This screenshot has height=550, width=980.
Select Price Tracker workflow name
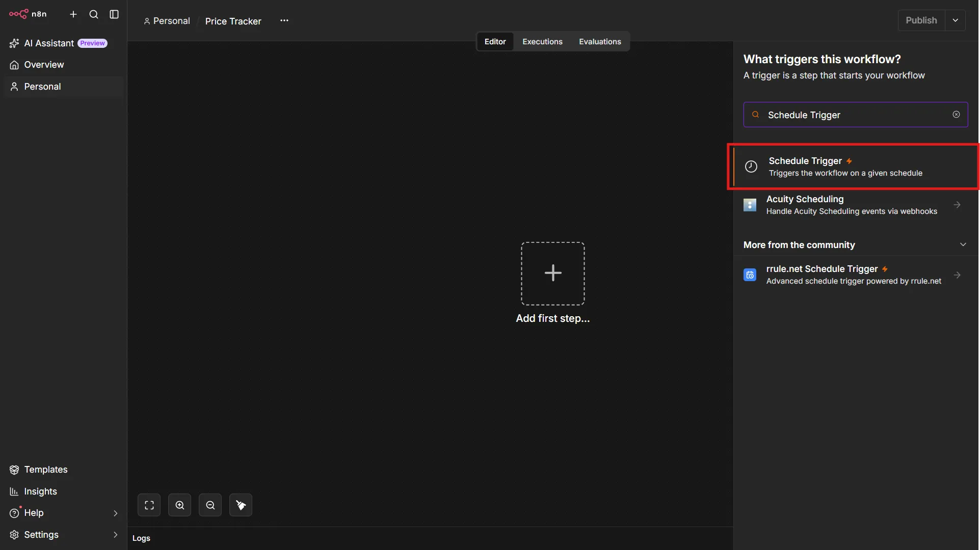point(233,21)
